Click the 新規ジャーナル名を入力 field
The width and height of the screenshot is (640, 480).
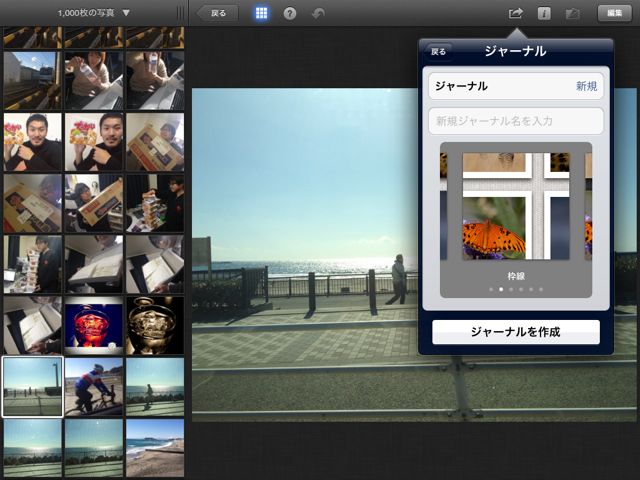[516, 121]
